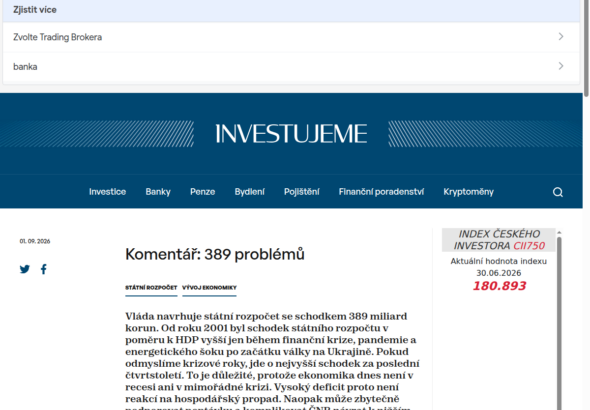590x410 pixels.
Task: Click the Aktuální hodnota indexu label
Action: [x=499, y=261]
